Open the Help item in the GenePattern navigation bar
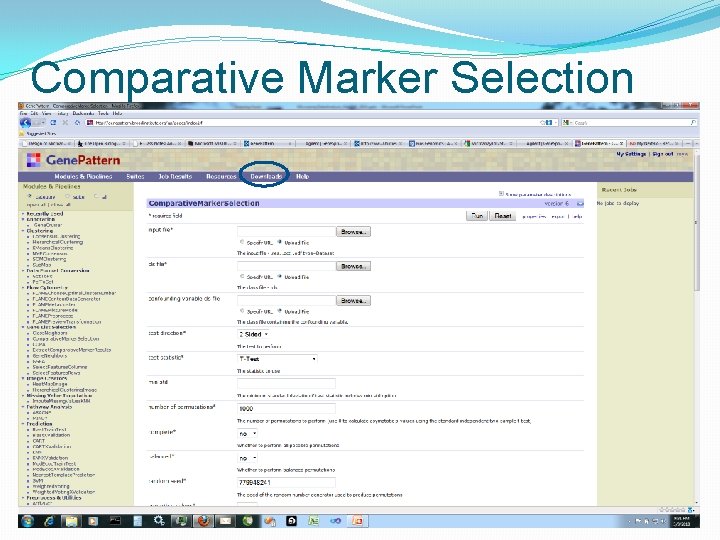720x540 pixels. coord(302,176)
